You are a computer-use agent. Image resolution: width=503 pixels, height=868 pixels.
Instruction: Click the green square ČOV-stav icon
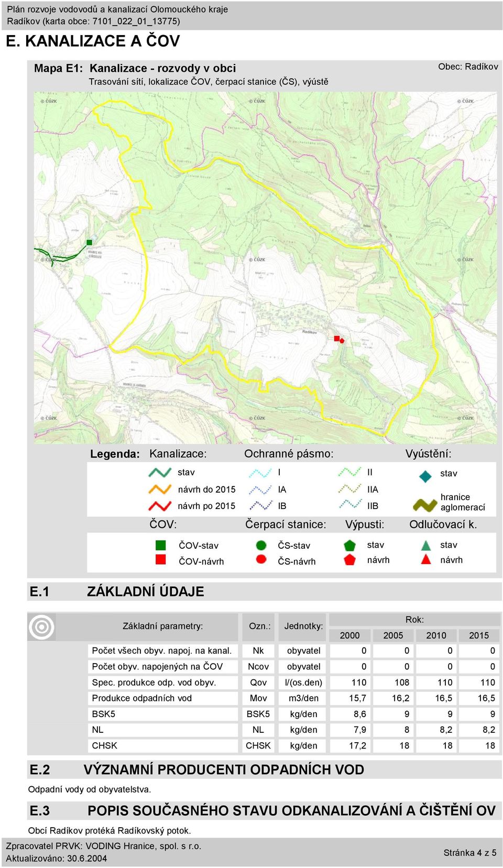click(x=161, y=545)
